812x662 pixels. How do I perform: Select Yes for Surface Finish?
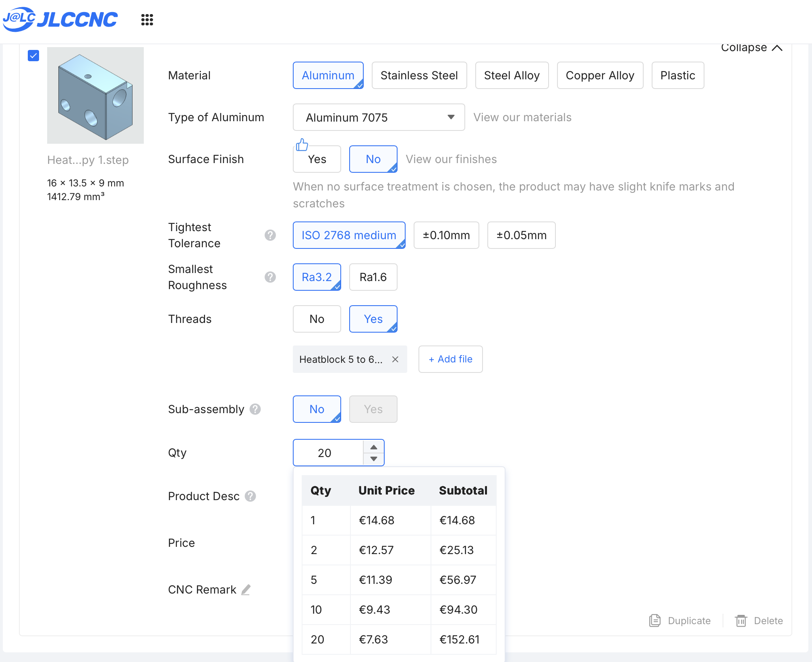pyautogui.click(x=317, y=159)
